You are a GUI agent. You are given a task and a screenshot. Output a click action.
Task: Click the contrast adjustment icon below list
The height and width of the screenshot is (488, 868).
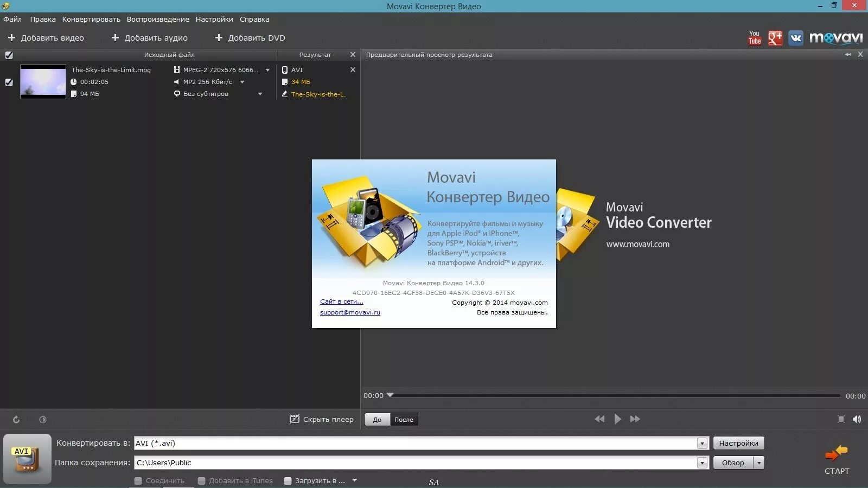[x=43, y=420]
